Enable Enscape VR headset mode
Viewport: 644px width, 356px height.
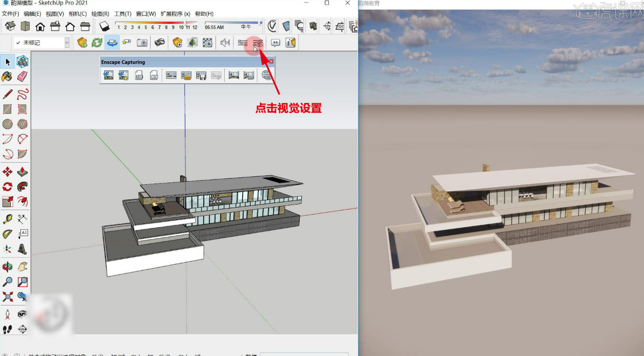[160, 43]
